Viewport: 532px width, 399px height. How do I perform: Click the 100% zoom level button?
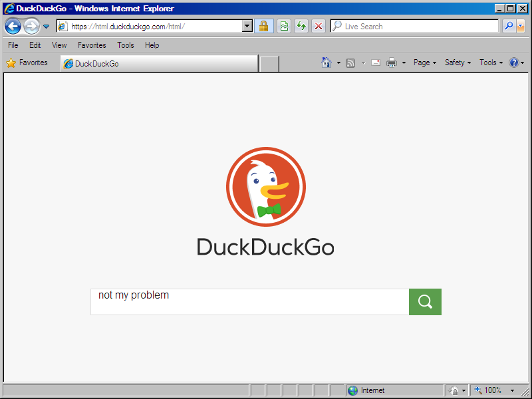[x=488, y=390]
